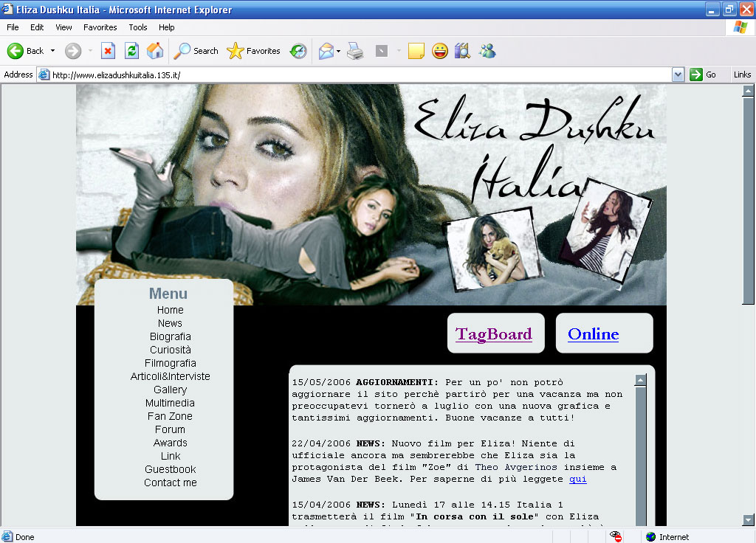Open Gallery in the site menu

[171, 390]
